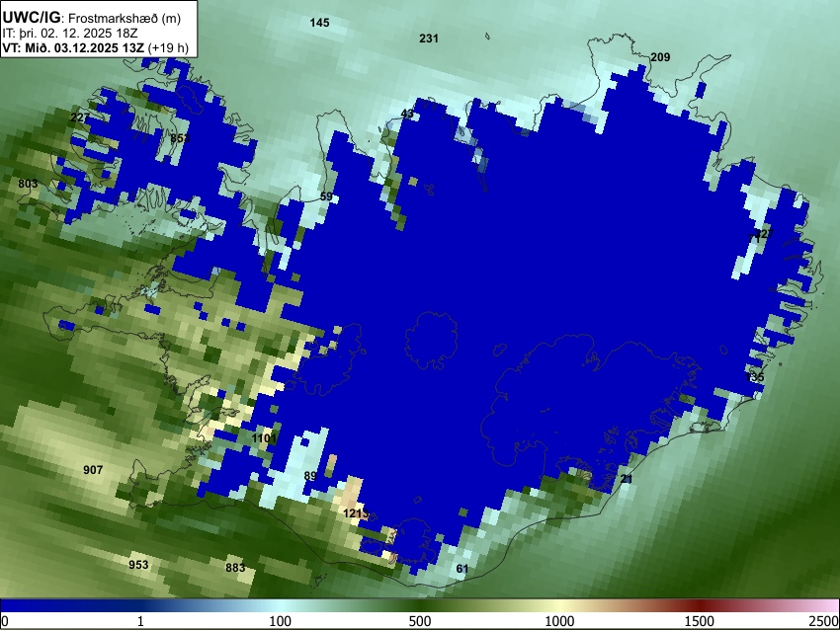The height and width of the screenshot is (630, 840).
Task: Click the 209 value label in the northeast
Action: pos(660,56)
